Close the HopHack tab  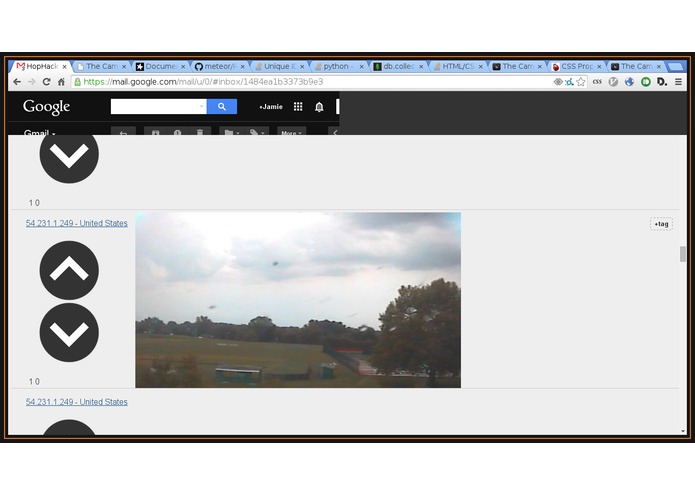pos(64,66)
